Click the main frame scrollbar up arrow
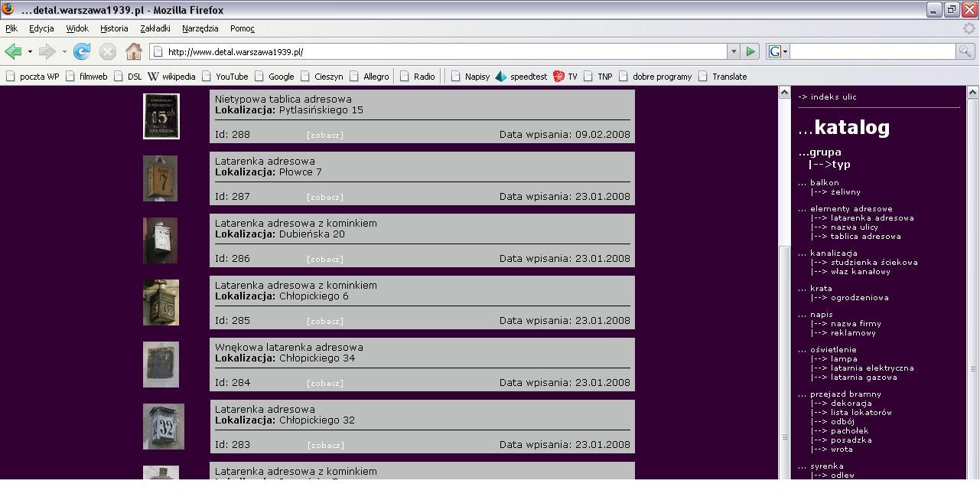Image resolution: width=980 pixels, height=497 pixels. coord(784,93)
